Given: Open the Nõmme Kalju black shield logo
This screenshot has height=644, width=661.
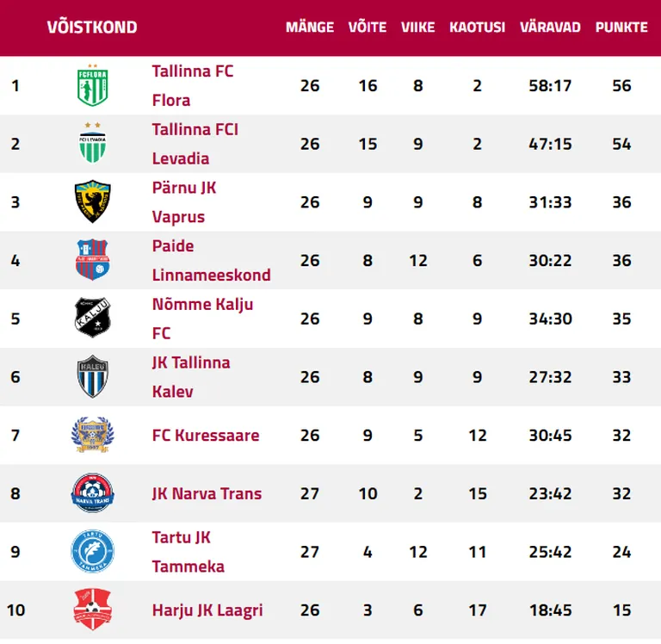Looking at the screenshot, I should [x=93, y=318].
